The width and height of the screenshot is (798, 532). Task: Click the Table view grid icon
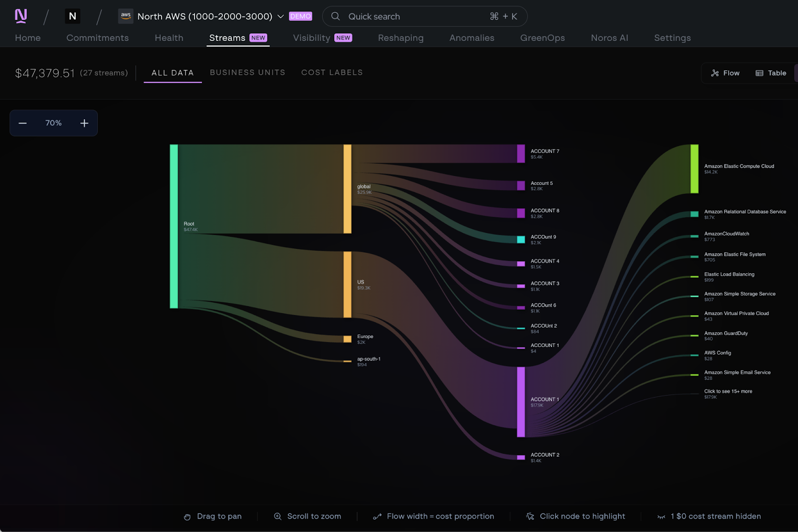759,73
